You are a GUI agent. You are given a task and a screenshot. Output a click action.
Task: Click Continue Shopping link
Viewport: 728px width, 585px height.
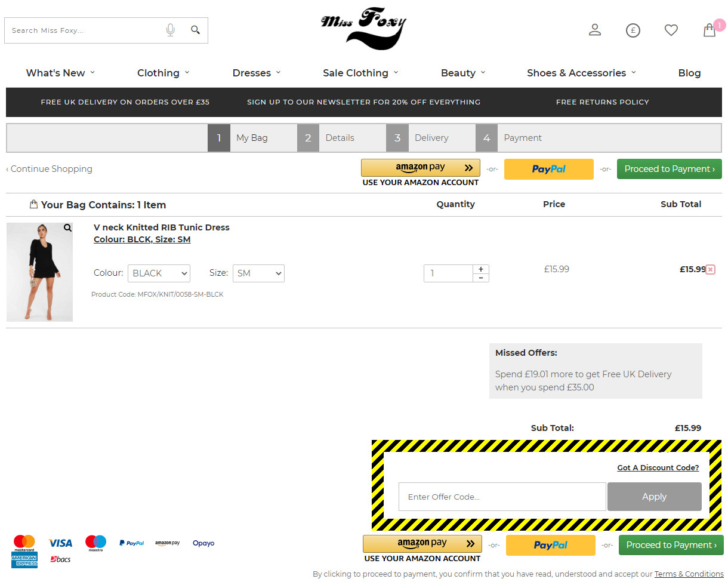coord(49,169)
